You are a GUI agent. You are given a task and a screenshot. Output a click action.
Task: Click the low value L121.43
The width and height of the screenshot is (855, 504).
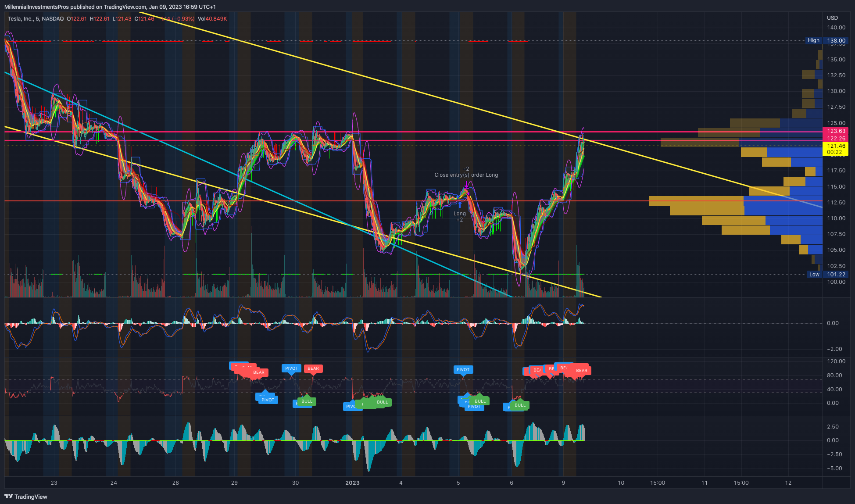pos(122,19)
